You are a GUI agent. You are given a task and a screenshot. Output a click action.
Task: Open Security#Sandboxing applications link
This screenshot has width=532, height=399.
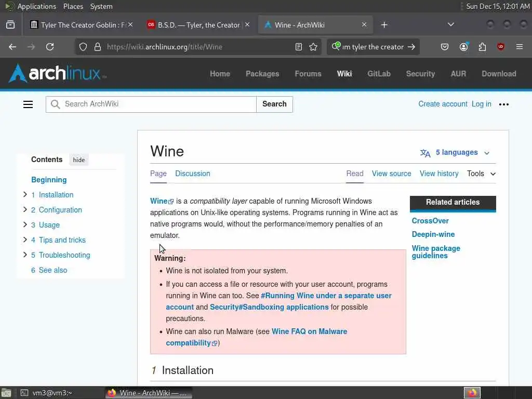pos(269,307)
